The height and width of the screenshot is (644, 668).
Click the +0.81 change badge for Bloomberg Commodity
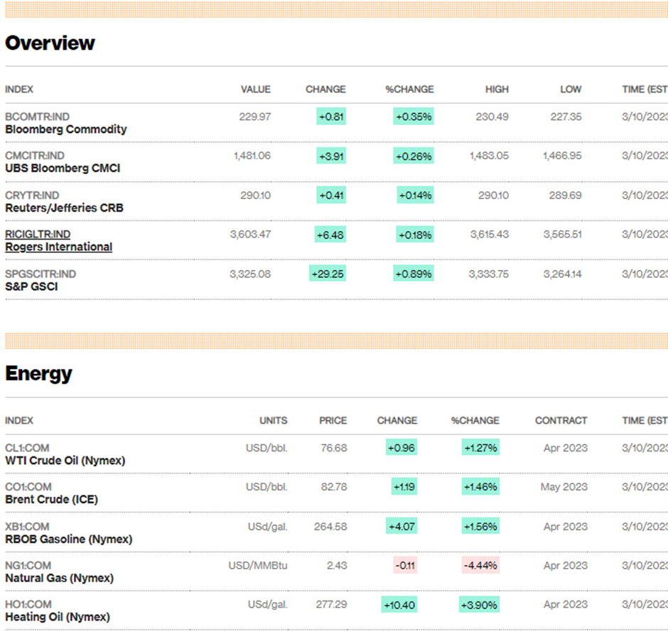point(331,117)
